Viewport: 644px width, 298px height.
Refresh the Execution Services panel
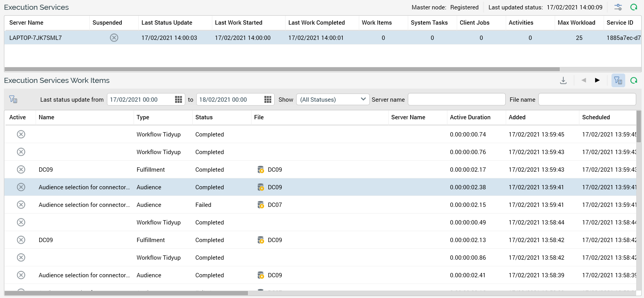[x=633, y=7]
